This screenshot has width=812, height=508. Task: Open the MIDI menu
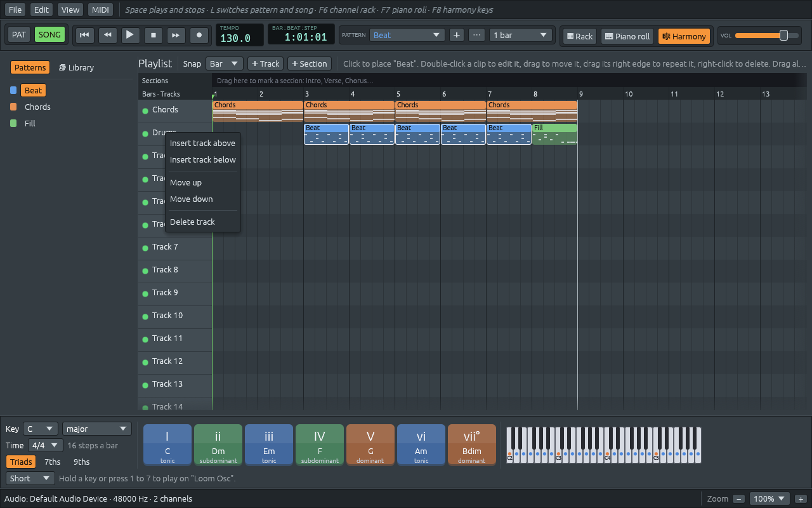100,10
